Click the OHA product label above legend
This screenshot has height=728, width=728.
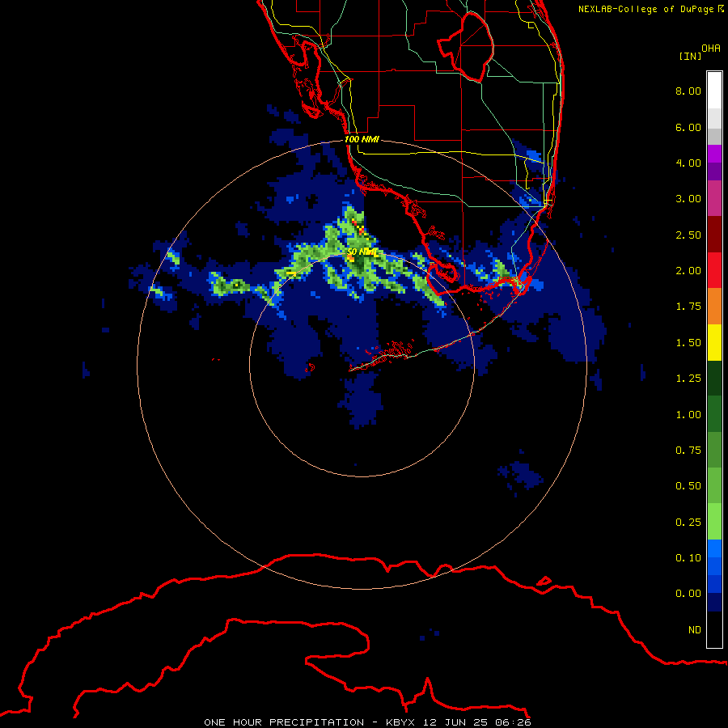point(711,49)
